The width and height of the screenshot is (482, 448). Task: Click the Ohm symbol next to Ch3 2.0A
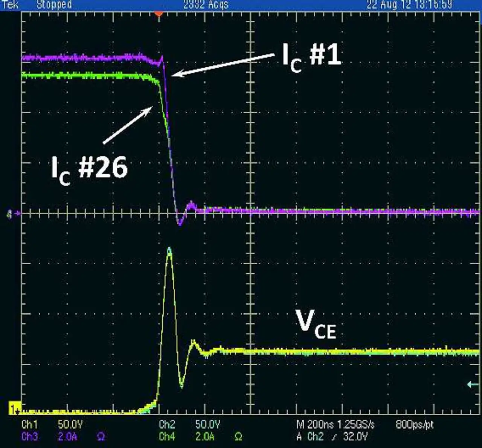tap(101, 437)
